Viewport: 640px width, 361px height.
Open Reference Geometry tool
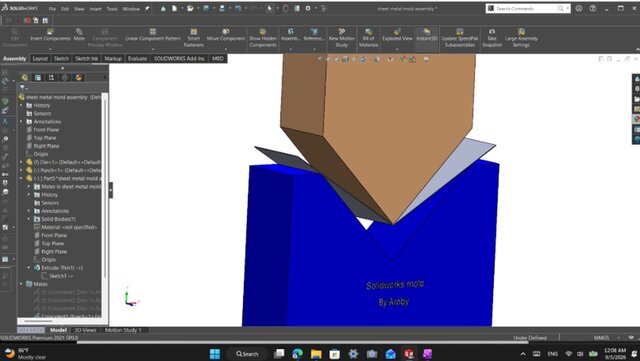pos(314,36)
